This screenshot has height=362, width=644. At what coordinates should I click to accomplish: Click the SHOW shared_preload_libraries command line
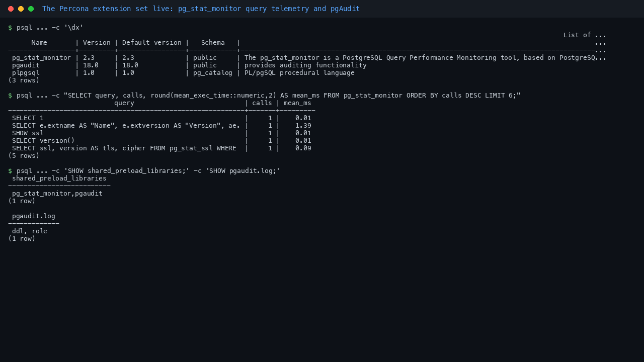(x=144, y=171)
